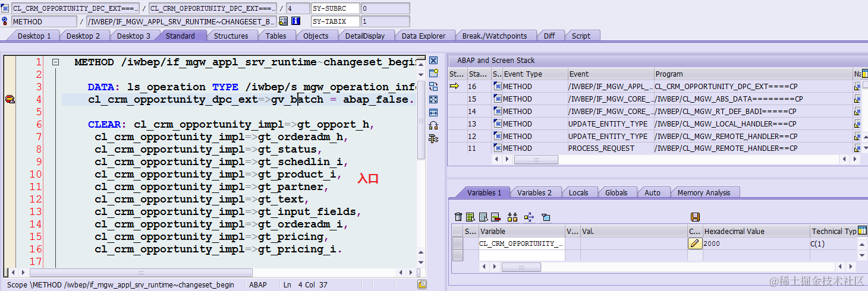Image resolution: width=868 pixels, height=291 pixels.
Task: Click code line 7 with gt_orderadm_h
Action: (x=220, y=137)
